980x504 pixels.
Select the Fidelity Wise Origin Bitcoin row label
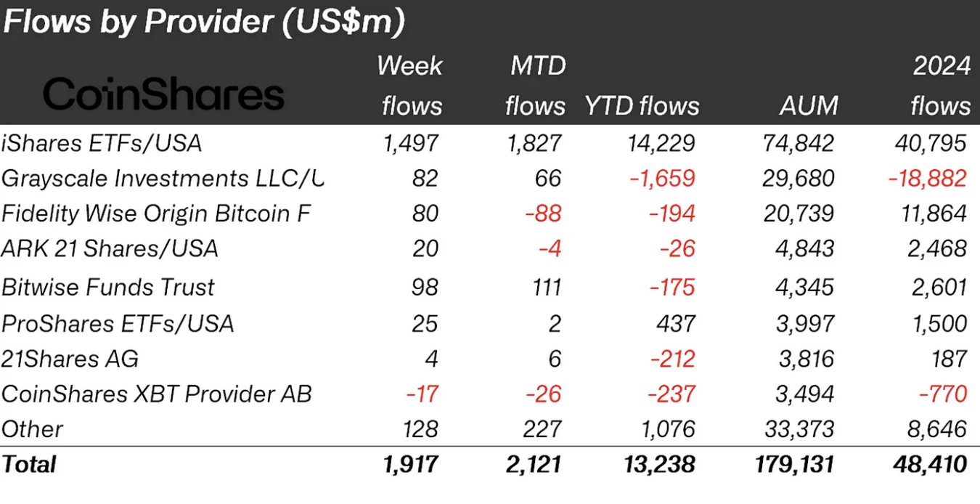[x=156, y=214]
